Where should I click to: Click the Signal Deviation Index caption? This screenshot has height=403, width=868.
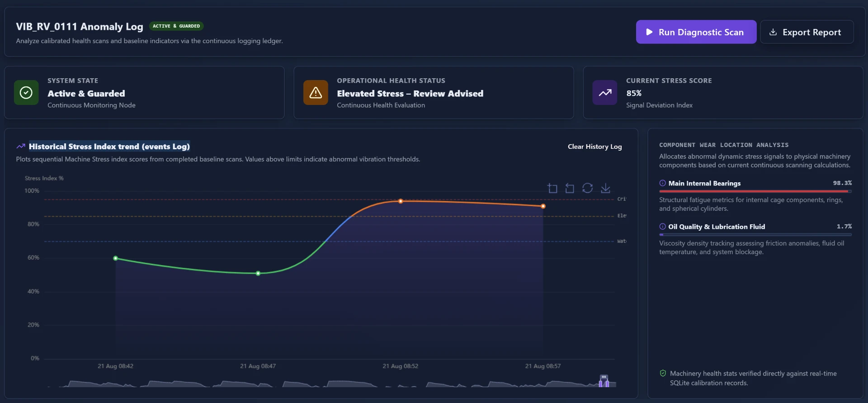pyautogui.click(x=659, y=105)
